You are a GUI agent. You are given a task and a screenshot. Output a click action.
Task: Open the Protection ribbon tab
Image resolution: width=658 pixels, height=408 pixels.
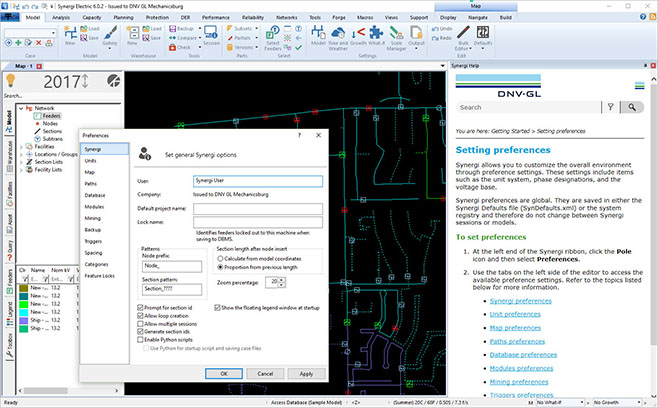[157, 17]
